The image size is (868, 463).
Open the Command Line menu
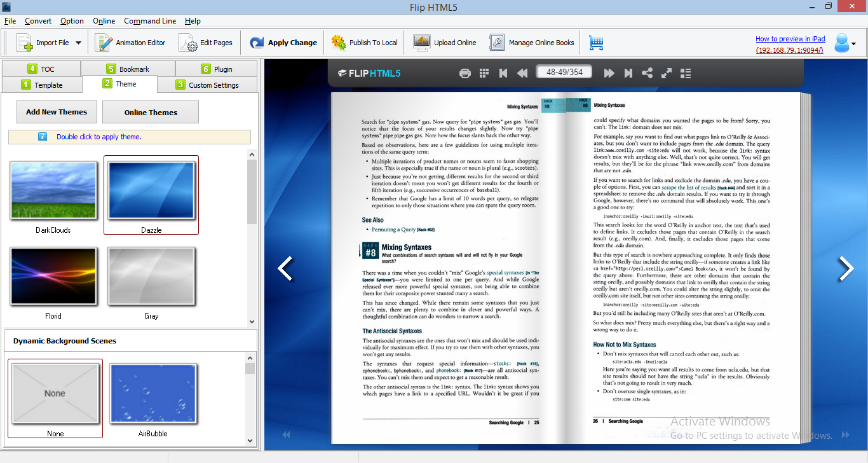click(x=150, y=21)
